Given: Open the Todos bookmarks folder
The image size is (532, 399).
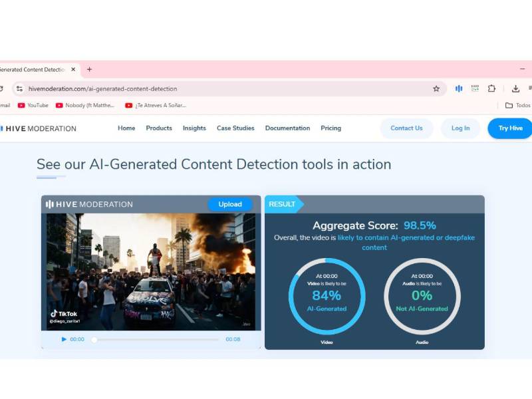Looking at the screenshot, I should point(517,105).
